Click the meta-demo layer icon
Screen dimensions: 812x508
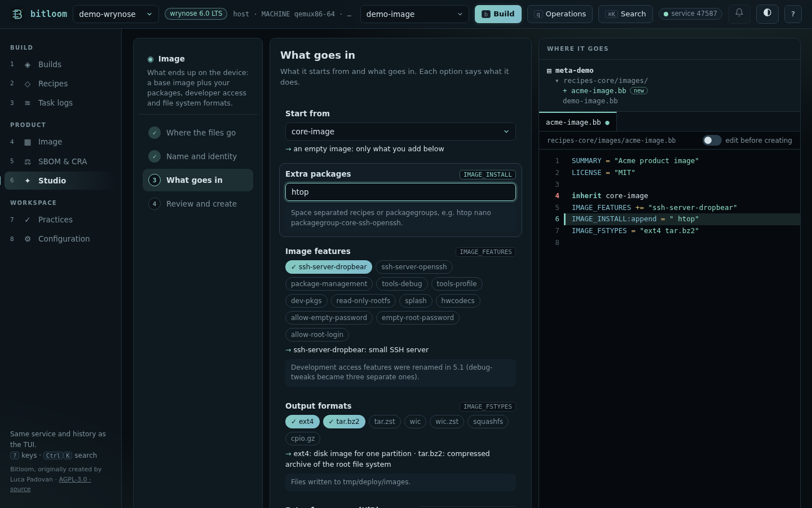[549, 71]
